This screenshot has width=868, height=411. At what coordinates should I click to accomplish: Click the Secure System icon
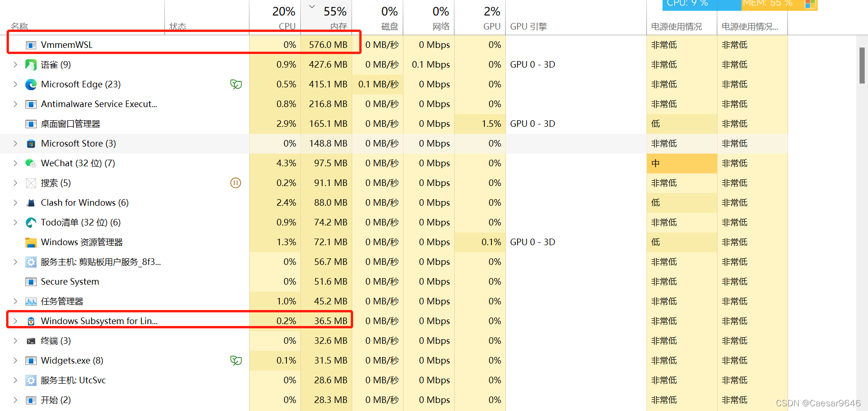[x=31, y=282]
